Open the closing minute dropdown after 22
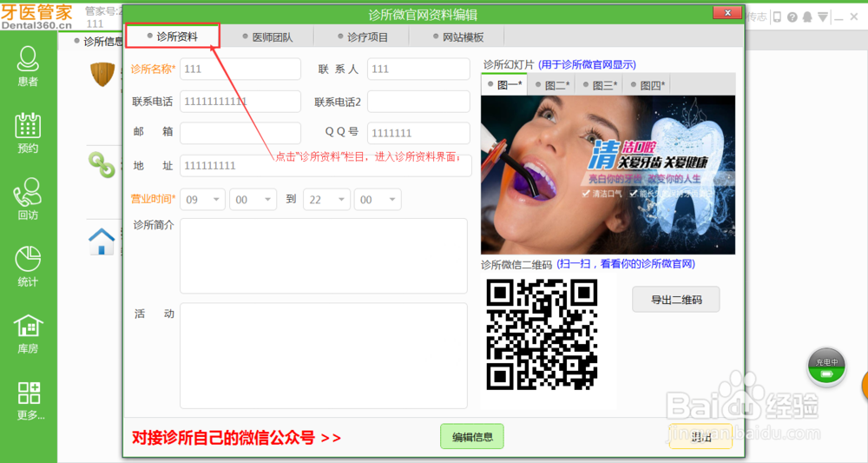Viewport: 868px width, 463px height. pyautogui.click(x=378, y=200)
